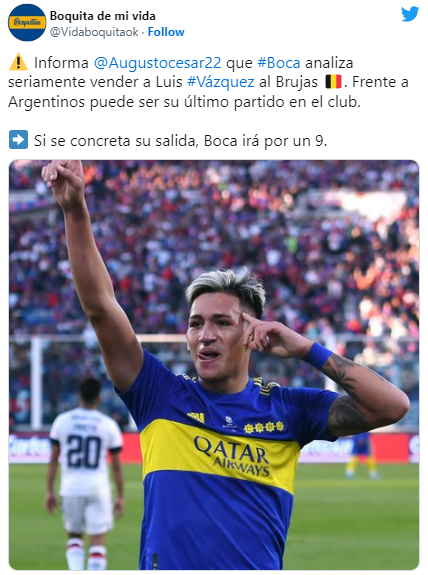Click the number 20 on the white shirt
Screen dimensions: 428x575
(x=84, y=451)
